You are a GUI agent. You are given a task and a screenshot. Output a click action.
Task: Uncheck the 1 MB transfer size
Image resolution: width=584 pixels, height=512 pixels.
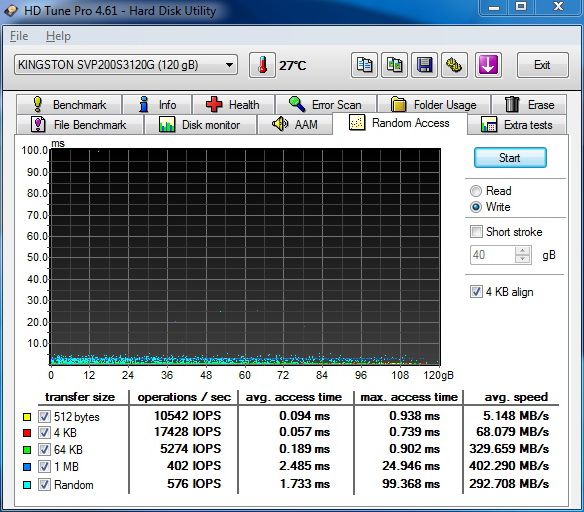point(44,466)
